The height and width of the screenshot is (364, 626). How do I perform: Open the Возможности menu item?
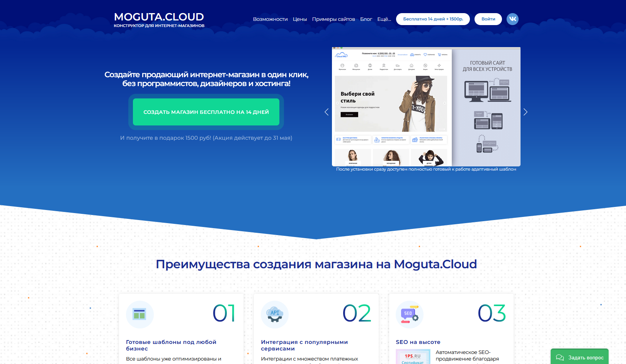tap(270, 19)
